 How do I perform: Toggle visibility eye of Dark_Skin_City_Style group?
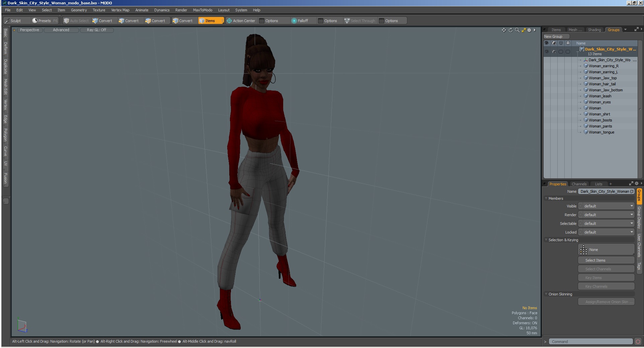point(547,52)
